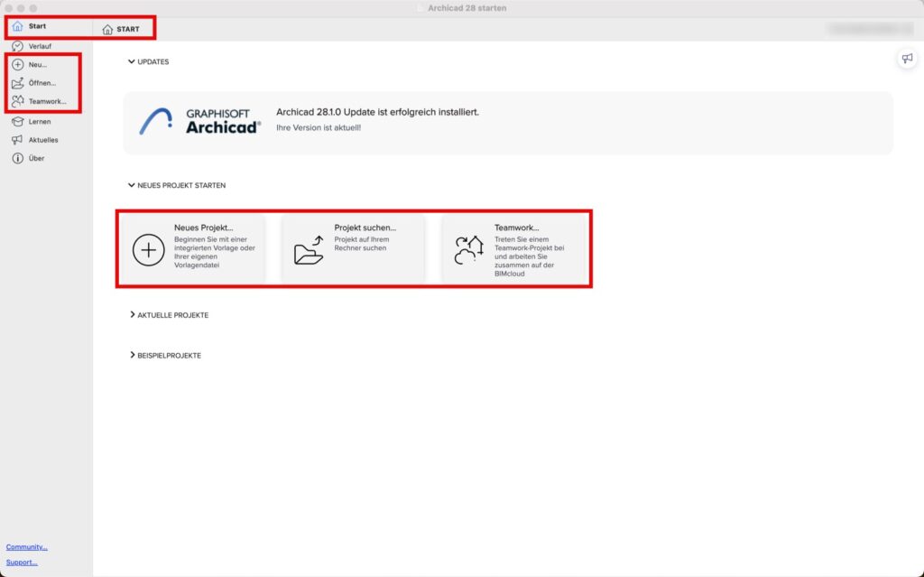Show the Aktuelles page
The image size is (924, 577).
tap(43, 140)
